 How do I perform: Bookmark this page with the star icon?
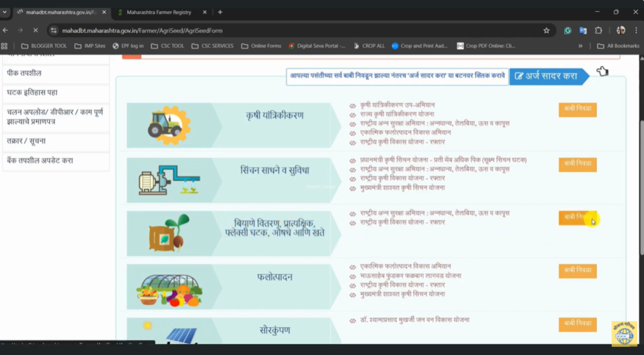coord(547,30)
